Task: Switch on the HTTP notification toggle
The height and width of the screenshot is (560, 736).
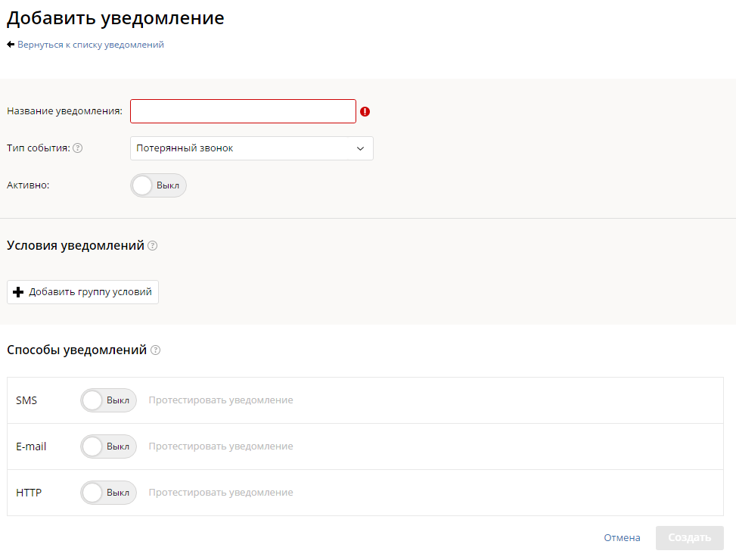Action: pyautogui.click(x=108, y=493)
